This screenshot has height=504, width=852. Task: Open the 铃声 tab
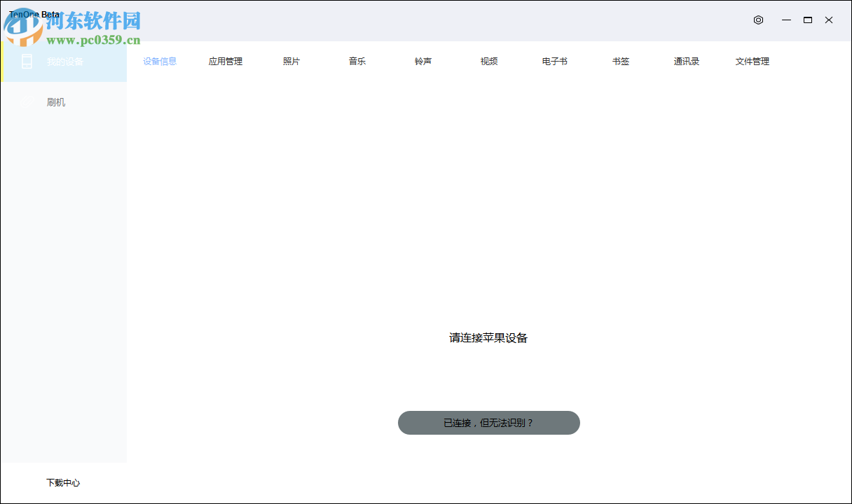coord(422,61)
